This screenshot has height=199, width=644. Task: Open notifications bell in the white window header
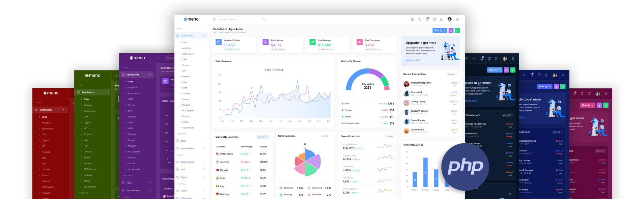pos(435,19)
